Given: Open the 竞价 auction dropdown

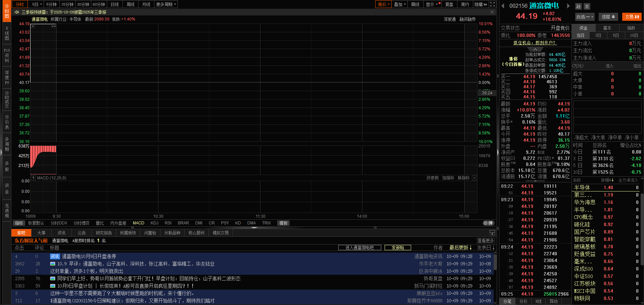Looking at the screenshot, I should click(x=384, y=4).
